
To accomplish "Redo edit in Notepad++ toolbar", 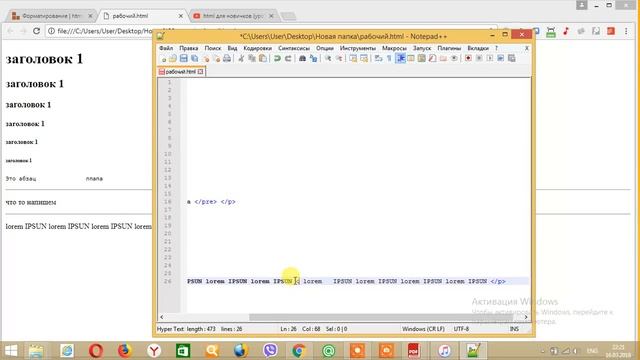I will tap(288, 58).
